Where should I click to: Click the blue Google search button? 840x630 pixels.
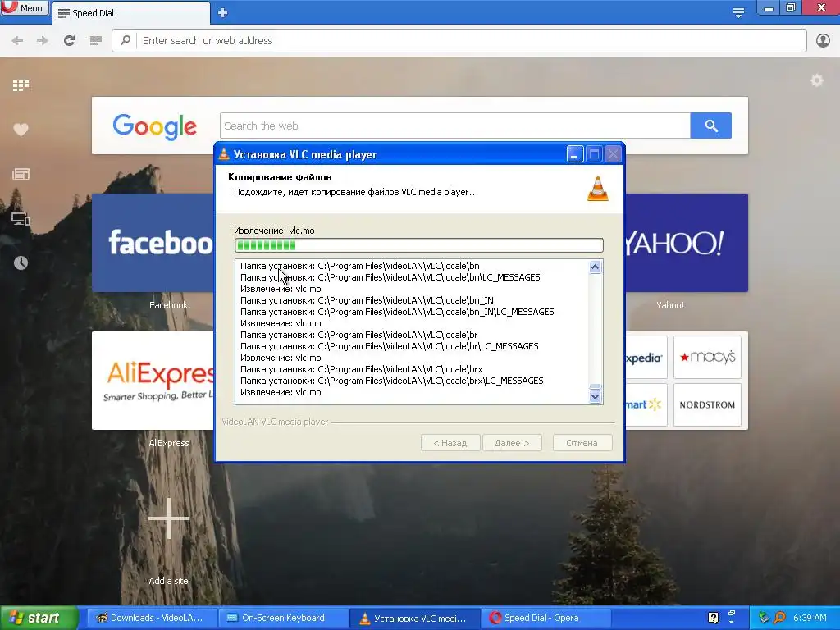coord(711,126)
